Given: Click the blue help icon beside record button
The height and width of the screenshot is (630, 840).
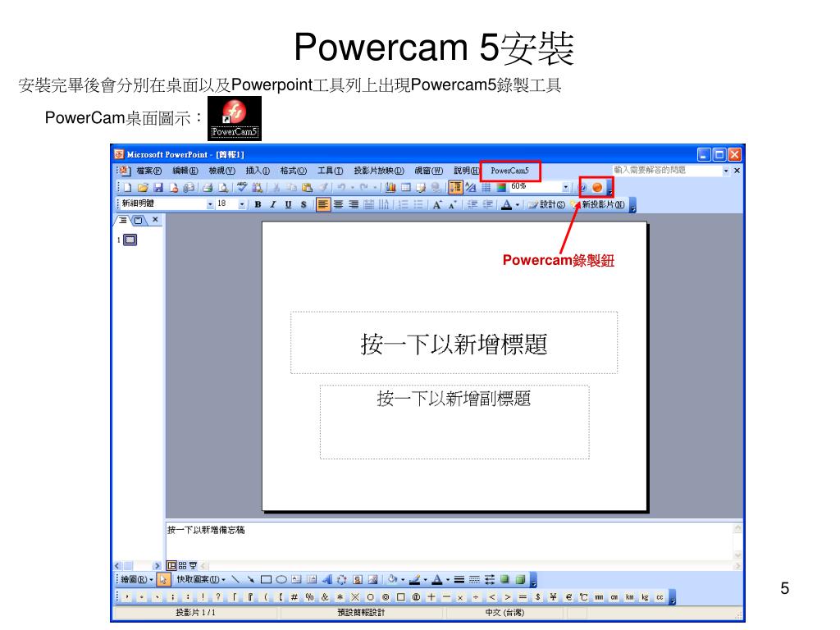Looking at the screenshot, I should pyautogui.click(x=583, y=188).
